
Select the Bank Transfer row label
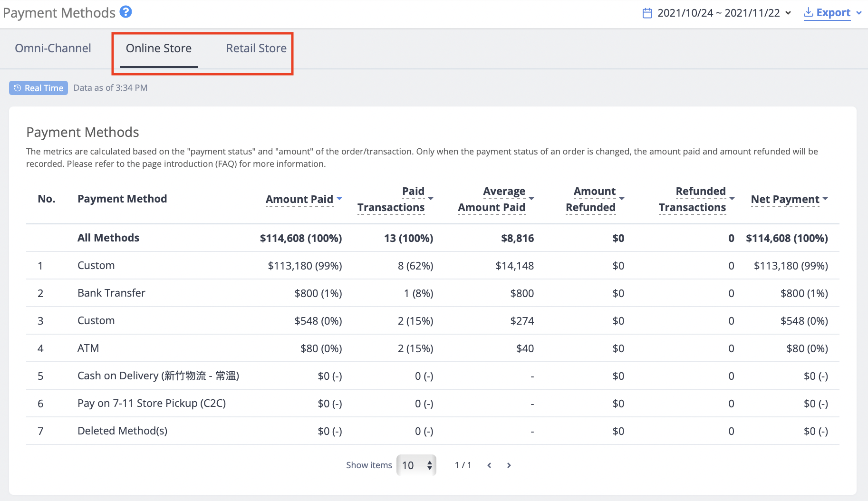click(111, 293)
